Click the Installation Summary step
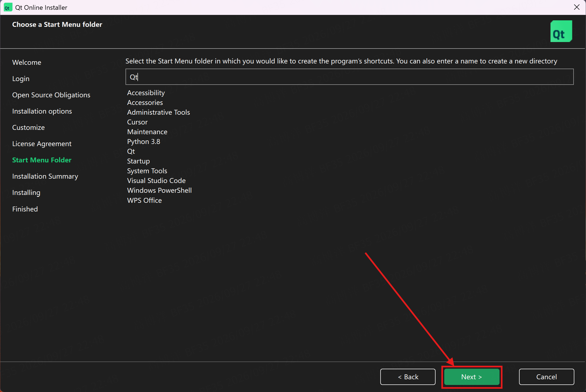Viewport: 586px width, 392px height. pos(45,176)
